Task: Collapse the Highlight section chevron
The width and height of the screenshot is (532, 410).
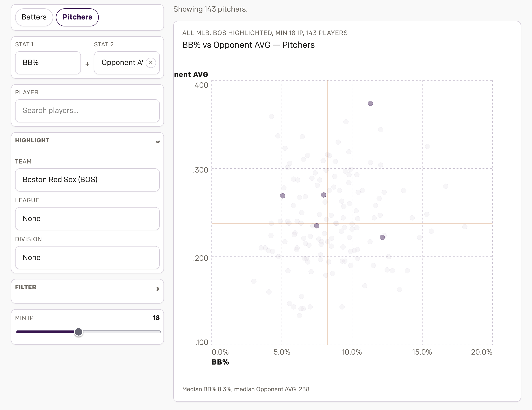Action: pyautogui.click(x=158, y=142)
